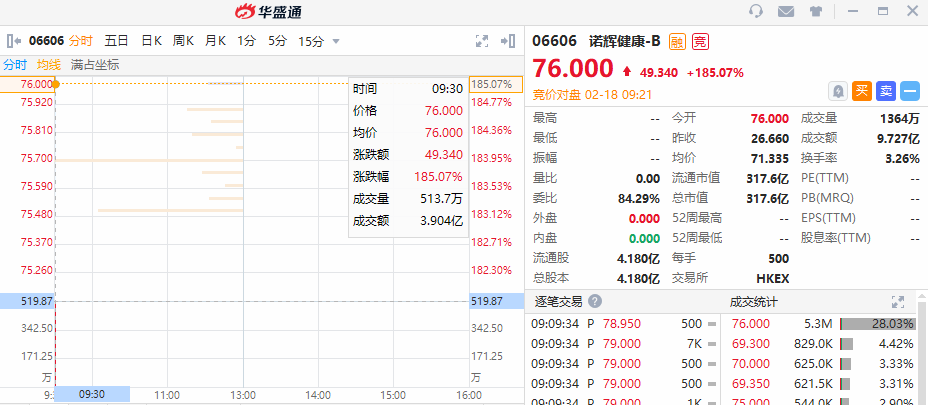Click the 换手率 value 3.26%

coord(903,159)
